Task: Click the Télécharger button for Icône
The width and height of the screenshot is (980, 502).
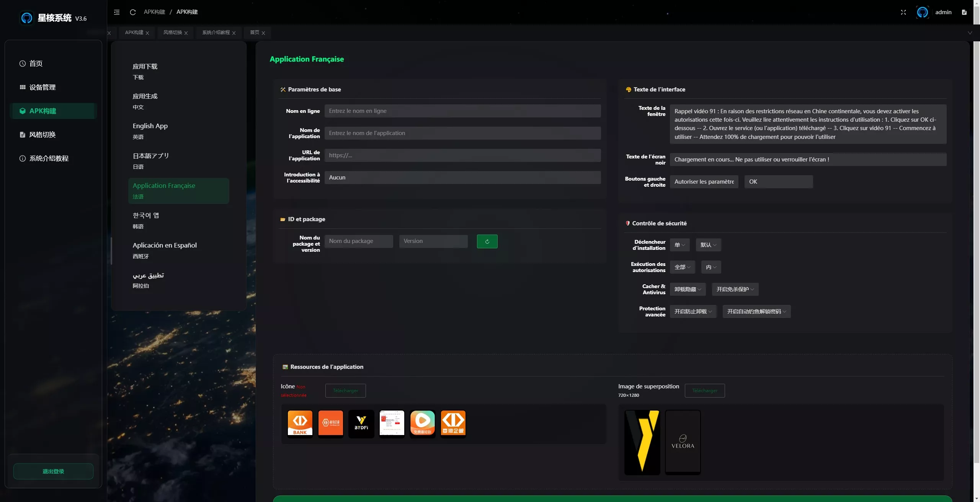Action: [x=346, y=391]
